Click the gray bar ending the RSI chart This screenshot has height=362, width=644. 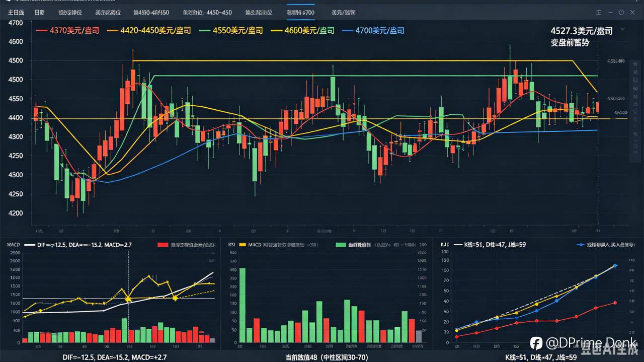click(x=419, y=337)
